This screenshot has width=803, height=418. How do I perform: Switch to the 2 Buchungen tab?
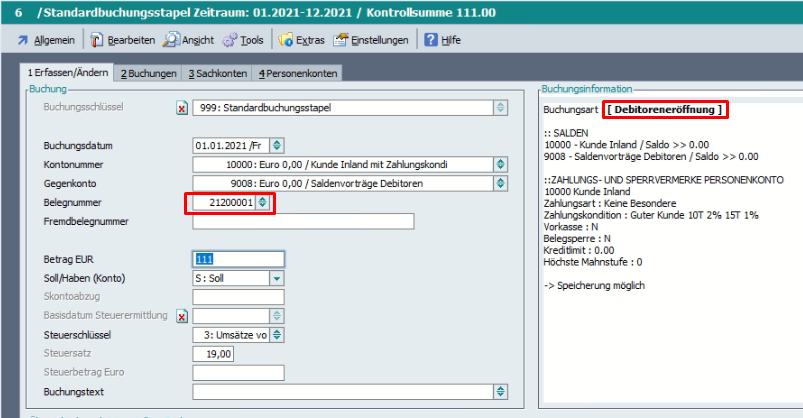pos(148,73)
